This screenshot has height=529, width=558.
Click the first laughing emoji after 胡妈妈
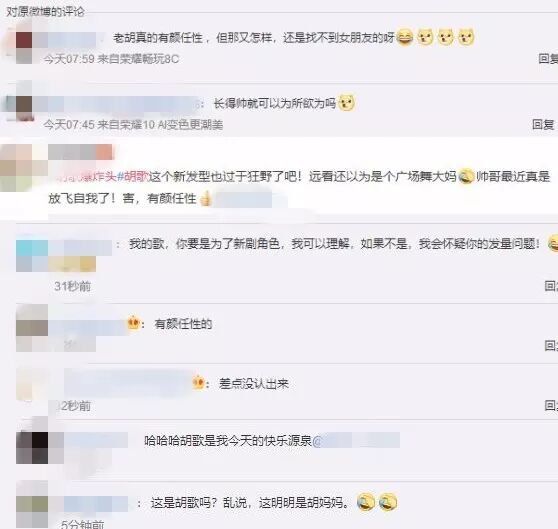coord(366,502)
